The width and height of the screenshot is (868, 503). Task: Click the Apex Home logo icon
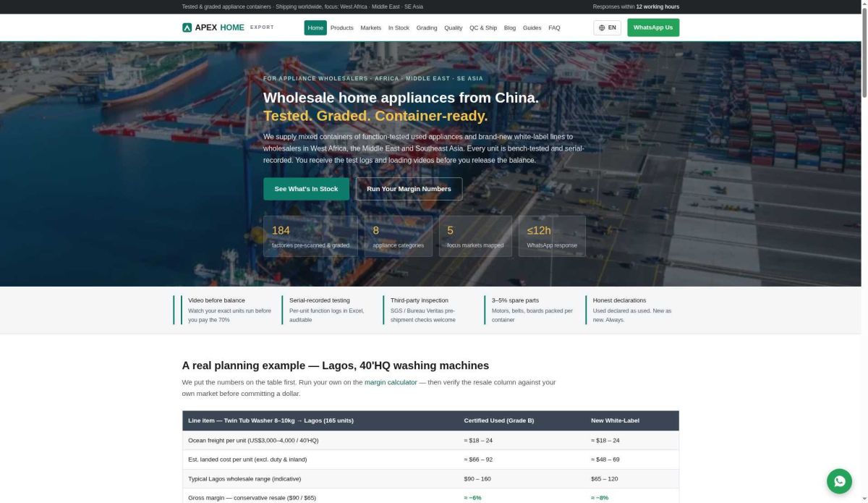[x=187, y=28]
